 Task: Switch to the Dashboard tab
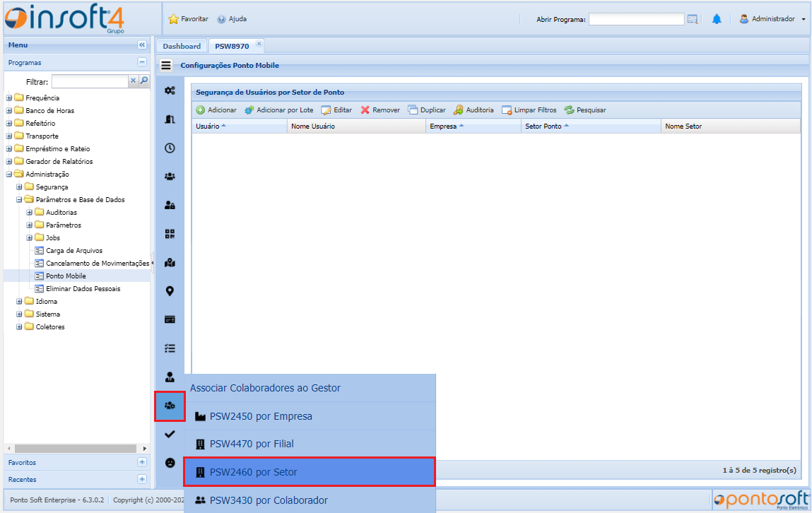tap(182, 46)
